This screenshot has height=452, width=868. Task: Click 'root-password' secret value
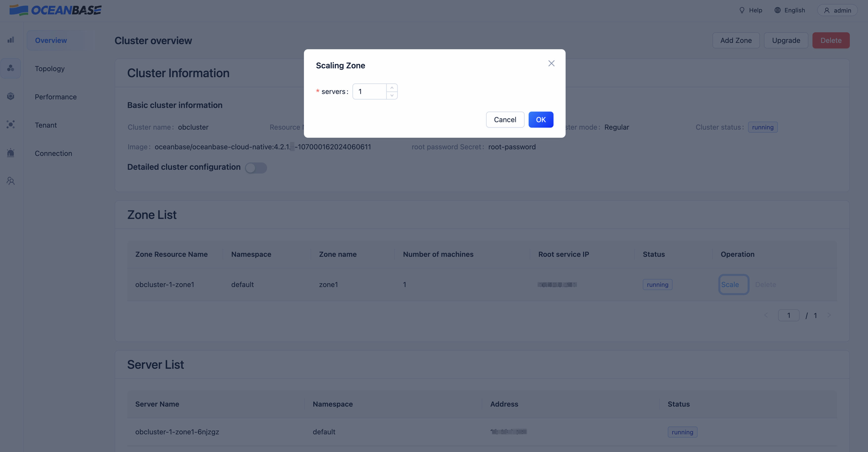pos(512,147)
